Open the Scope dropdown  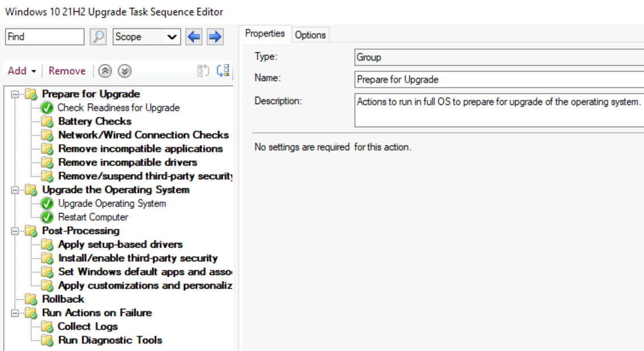pos(147,36)
